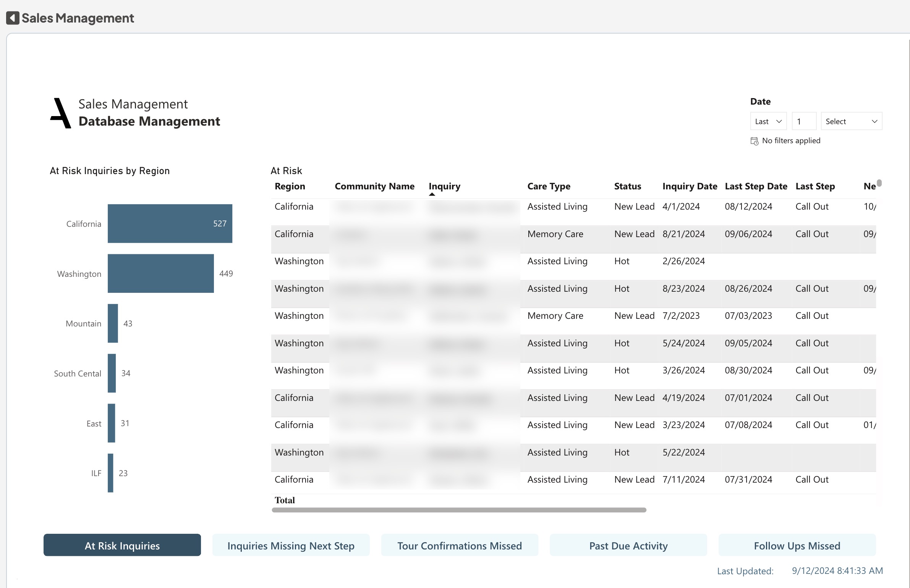
Task: Click the table's vertical scrollbar handle
Action: click(879, 183)
